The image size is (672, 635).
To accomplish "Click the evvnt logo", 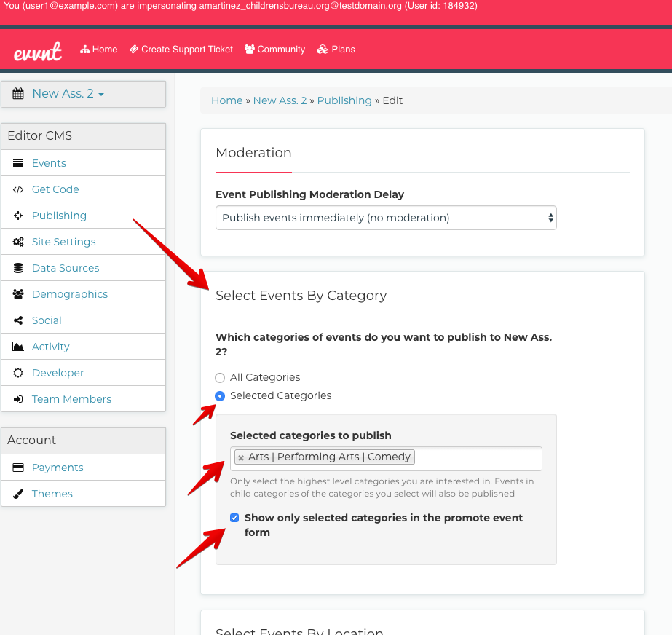I will click(x=38, y=52).
